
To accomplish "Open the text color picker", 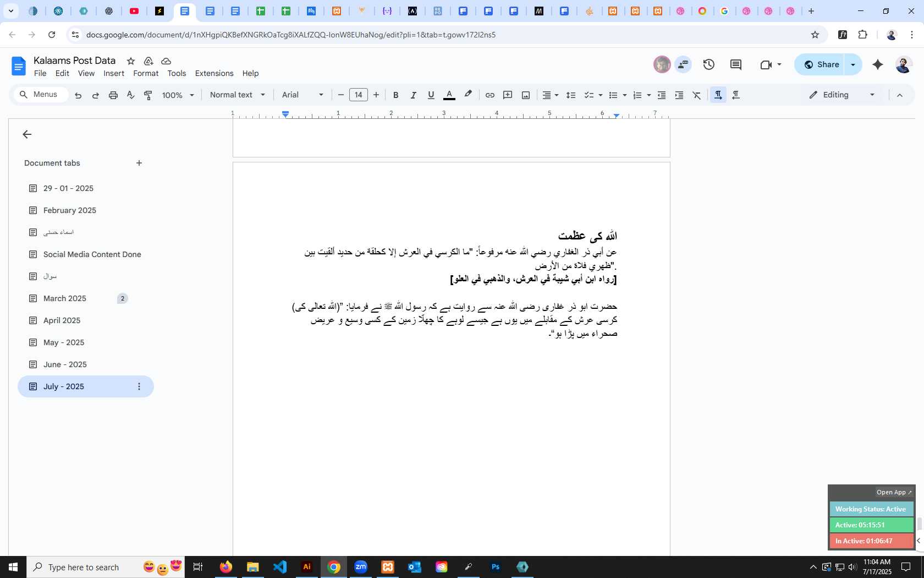I will 449,95.
